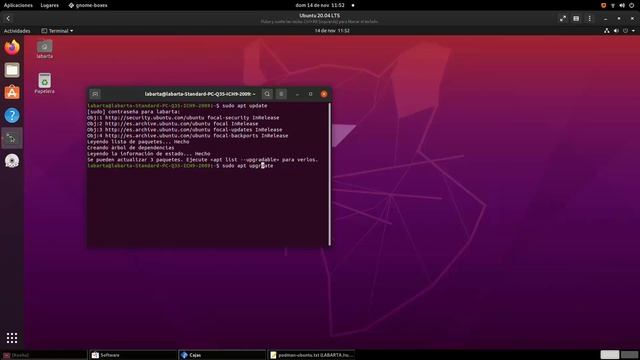Click the Ubuntu 20.04 LTS title in Boxes
The height and width of the screenshot is (360, 640).
[320, 16]
